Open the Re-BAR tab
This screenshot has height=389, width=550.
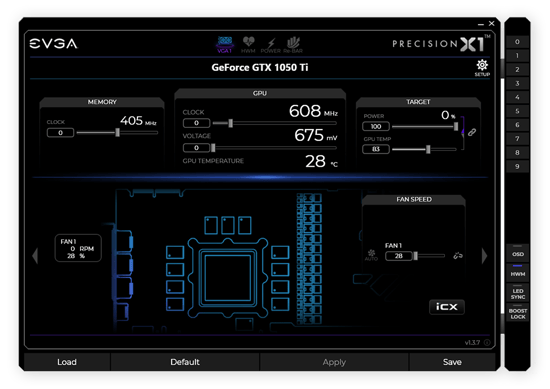point(293,45)
